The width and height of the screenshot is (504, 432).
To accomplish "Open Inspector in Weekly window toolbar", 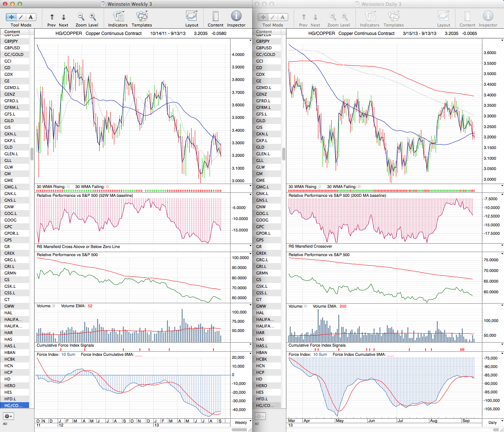I will [236, 17].
